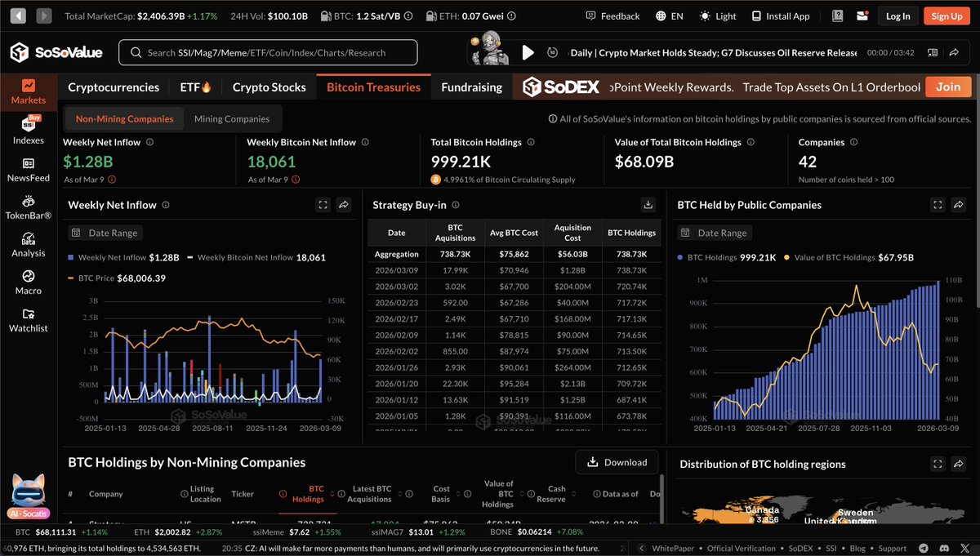
Task: Select the Non-Mining Companies toggle
Action: coord(124,118)
